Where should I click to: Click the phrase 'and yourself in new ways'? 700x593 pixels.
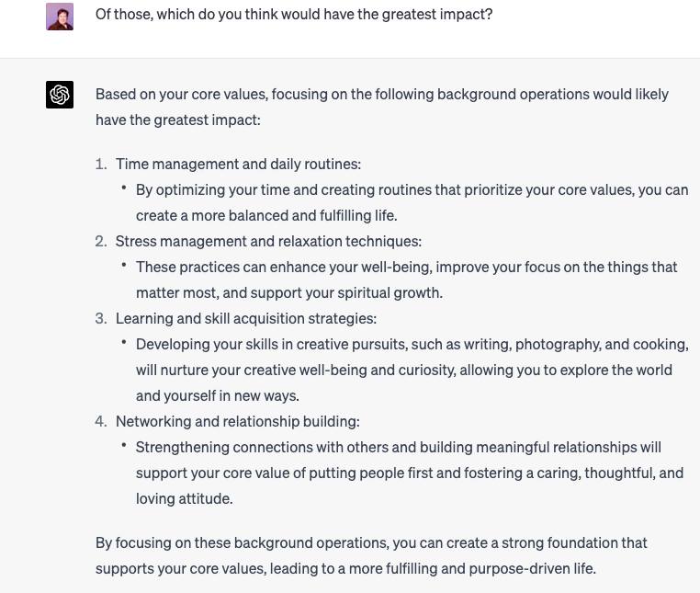coord(218,396)
